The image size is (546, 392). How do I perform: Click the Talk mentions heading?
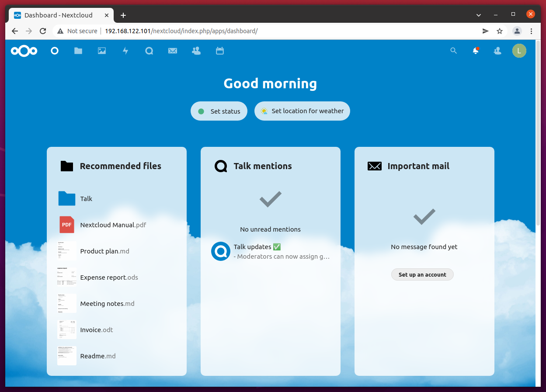click(263, 166)
